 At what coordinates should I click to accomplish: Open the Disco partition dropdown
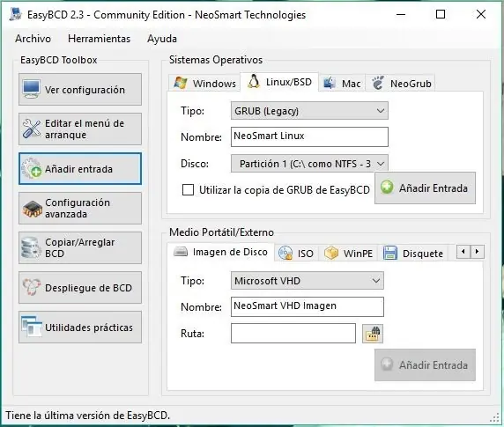(309, 164)
